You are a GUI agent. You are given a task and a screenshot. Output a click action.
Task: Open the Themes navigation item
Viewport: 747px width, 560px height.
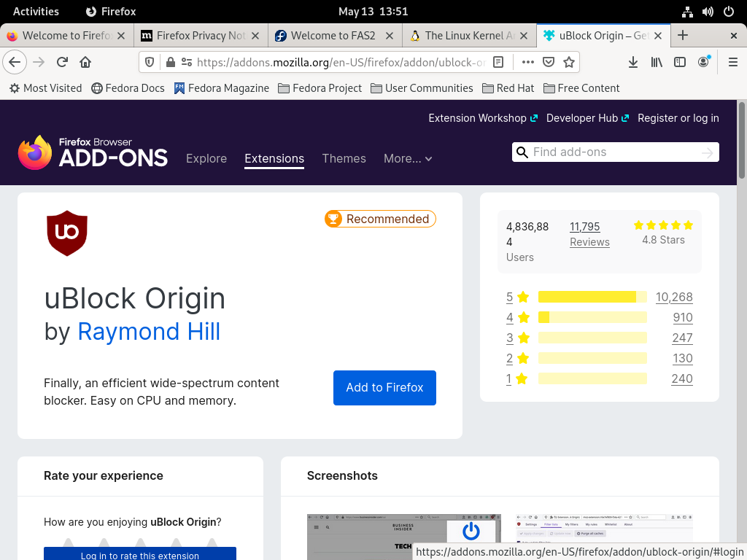[x=344, y=158]
